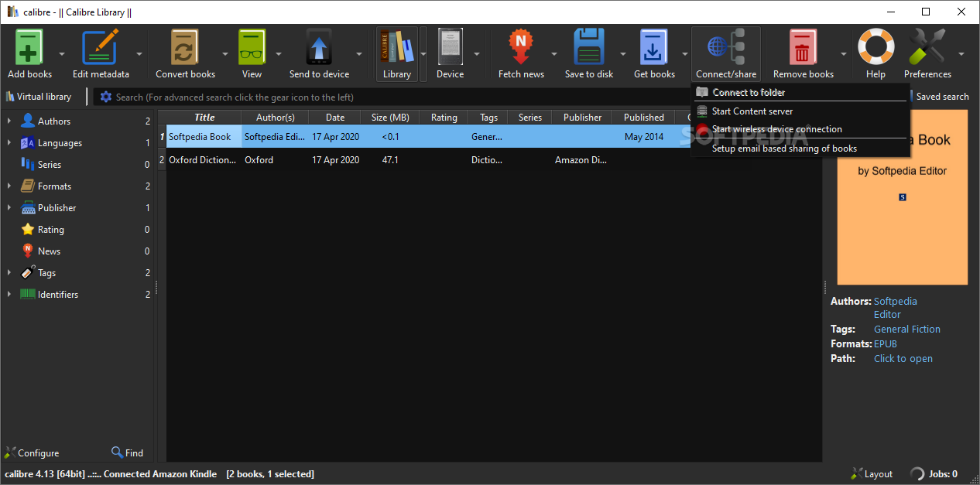Open the Layout button
The image size is (980, 485).
(x=872, y=473)
